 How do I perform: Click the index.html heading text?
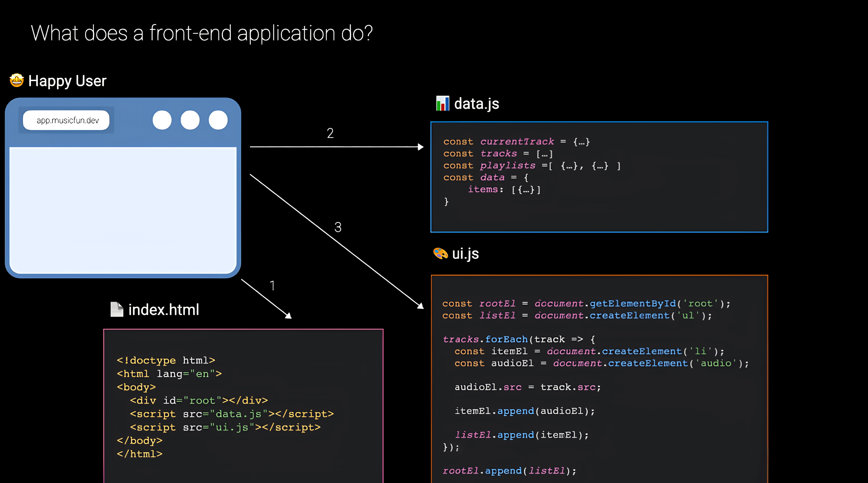[164, 310]
